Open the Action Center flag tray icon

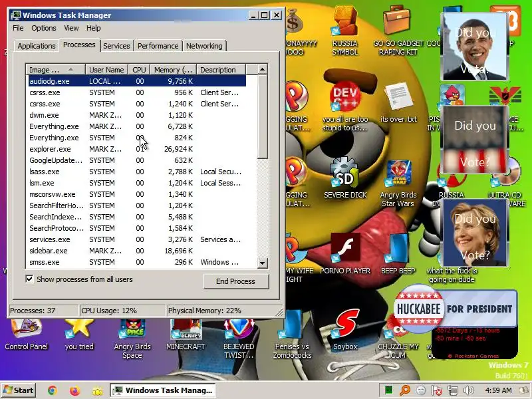pos(437,390)
